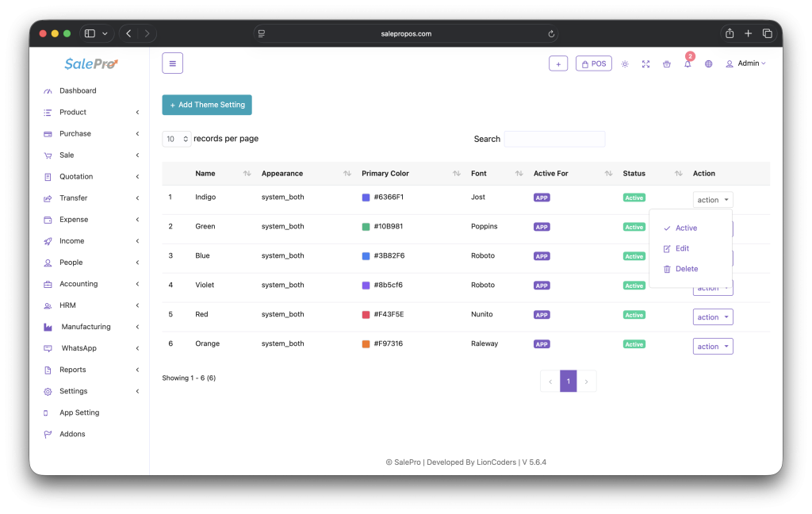Open the Safari share icon
This screenshot has width=812, height=514.
point(729,33)
